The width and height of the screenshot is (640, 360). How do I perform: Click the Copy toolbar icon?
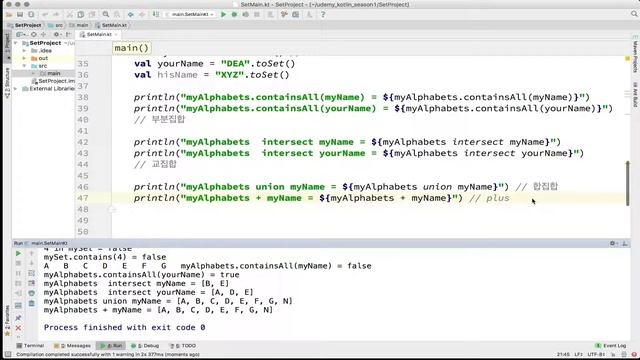click(x=81, y=14)
